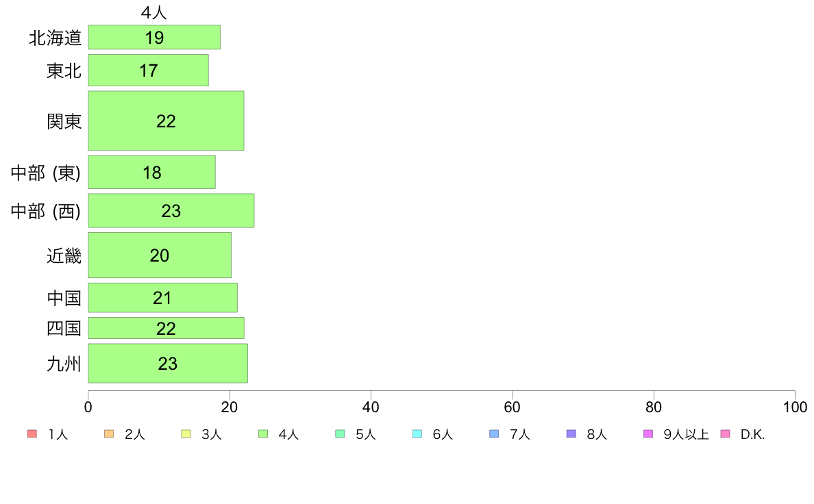Click the 4人 column header label
Viewport: 814px width, 504px height.
(x=154, y=12)
